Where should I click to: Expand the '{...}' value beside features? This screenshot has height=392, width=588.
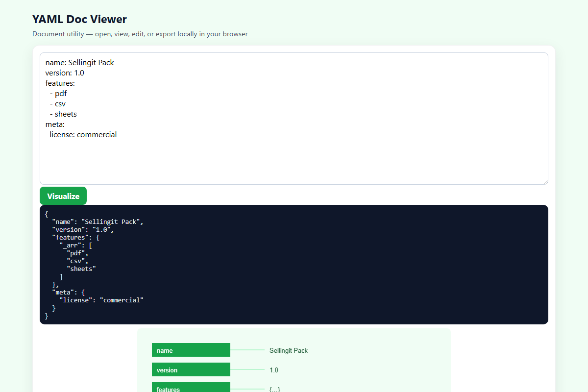click(x=274, y=389)
